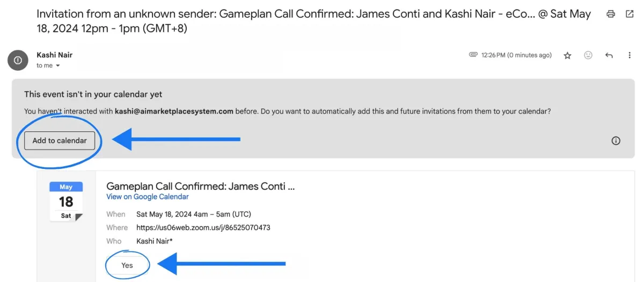The image size is (644, 282).
Task: Click the 12:26 PM timestamp
Action: [x=517, y=55]
